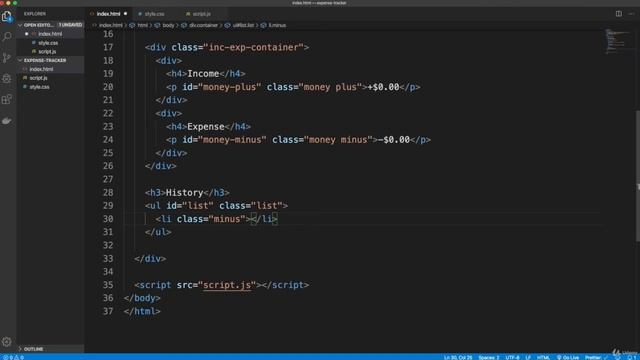Click closing </ul> tag on line 31
Screen dimensions: 640x360
[x=158, y=232]
